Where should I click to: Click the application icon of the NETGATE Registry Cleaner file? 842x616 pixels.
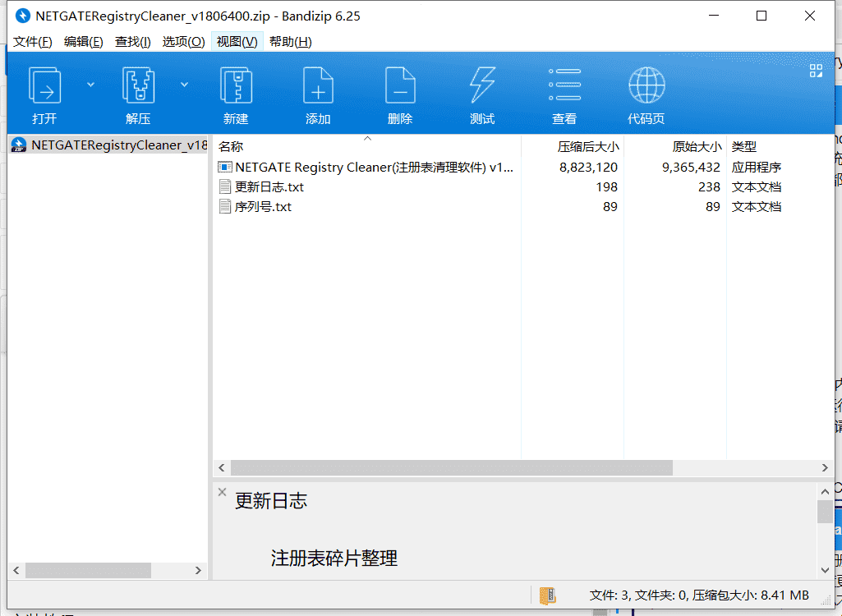point(225,167)
